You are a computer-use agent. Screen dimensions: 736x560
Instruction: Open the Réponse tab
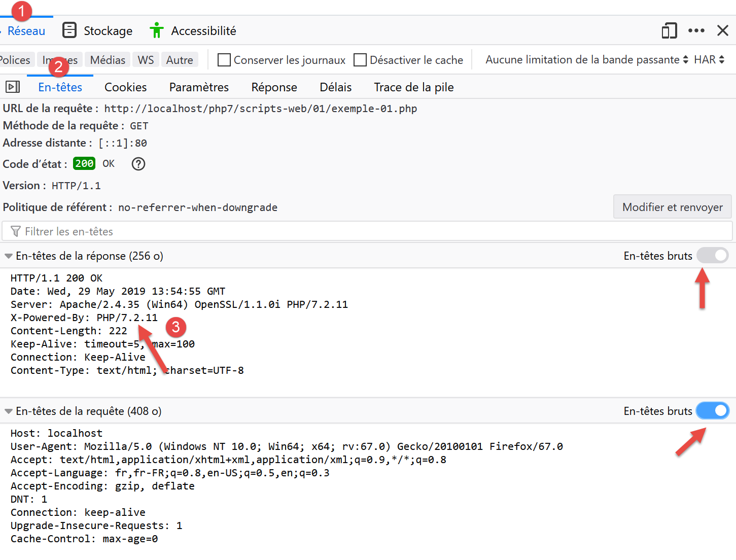tap(274, 87)
